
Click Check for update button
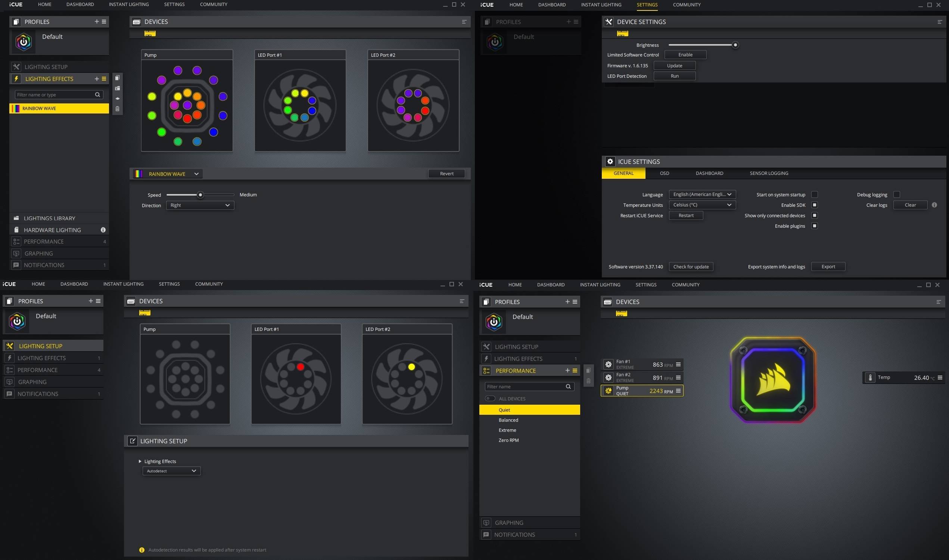(691, 267)
